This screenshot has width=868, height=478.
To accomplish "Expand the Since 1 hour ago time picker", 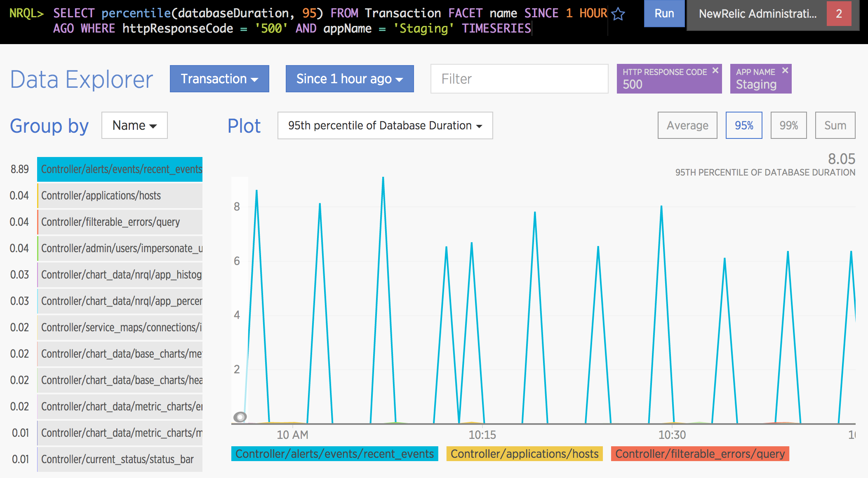I will (349, 79).
